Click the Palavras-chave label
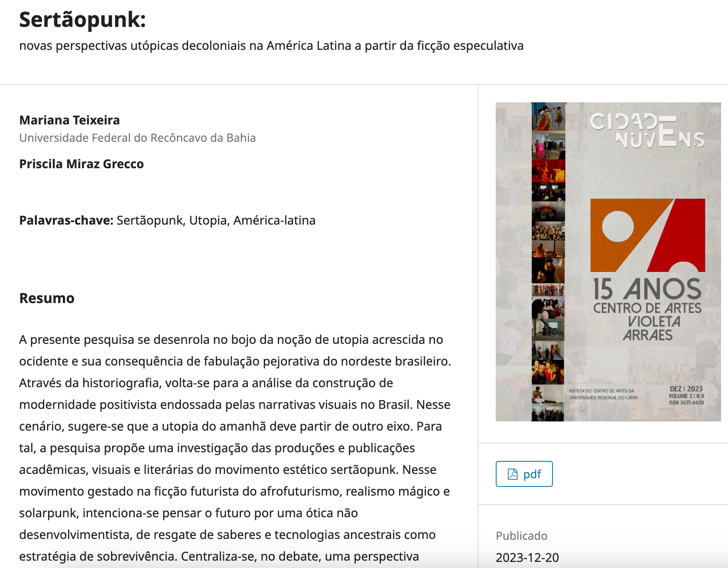The image size is (728, 568). tap(66, 220)
